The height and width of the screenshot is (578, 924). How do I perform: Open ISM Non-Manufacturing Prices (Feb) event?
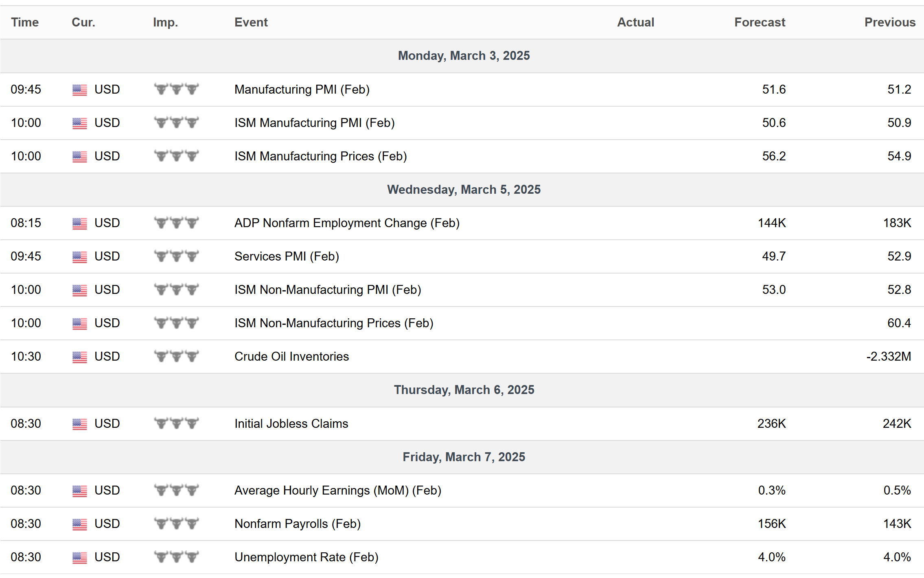pos(334,323)
